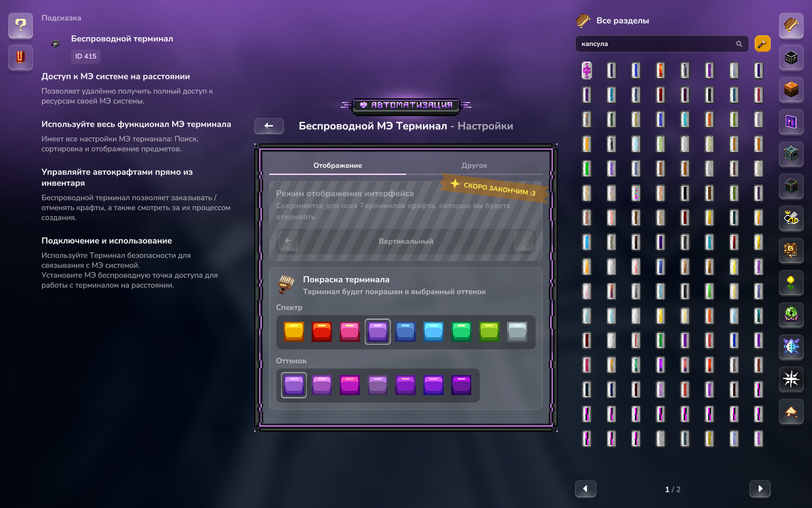The height and width of the screenshot is (508, 812).
Task: Select the bee category icon in sidebar
Action: (x=791, y=218)
